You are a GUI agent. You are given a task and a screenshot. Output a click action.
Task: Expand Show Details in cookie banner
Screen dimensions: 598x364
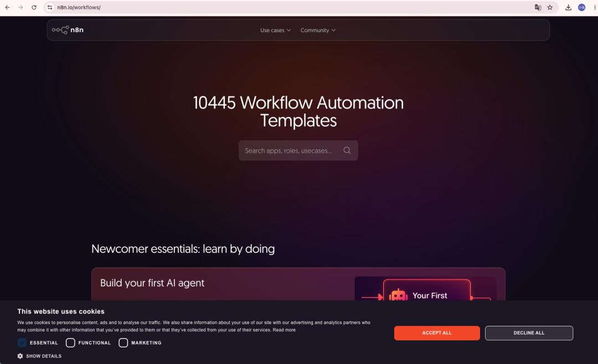coord(39,356)
